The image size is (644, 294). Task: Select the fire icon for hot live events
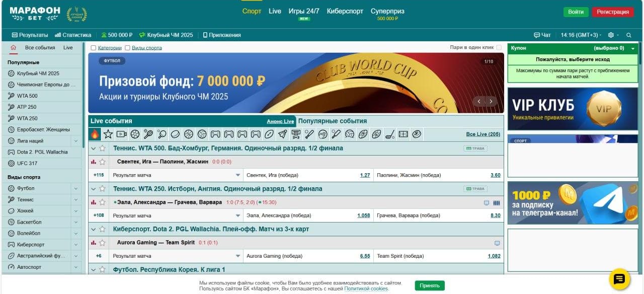point(95,134)
